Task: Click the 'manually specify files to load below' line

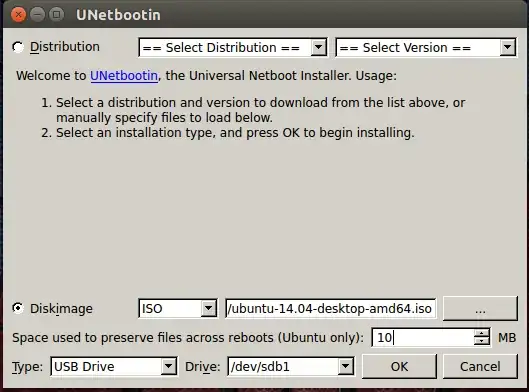Action: 164,118
